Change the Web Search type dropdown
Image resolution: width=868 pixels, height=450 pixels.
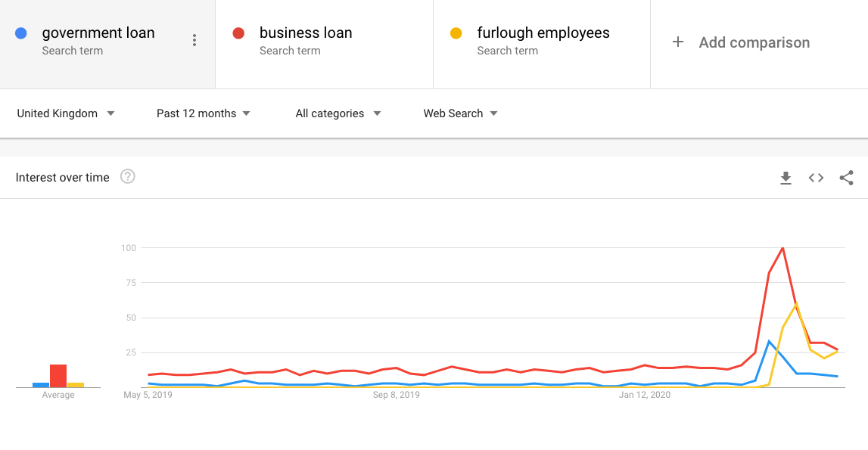coord(460,113)
